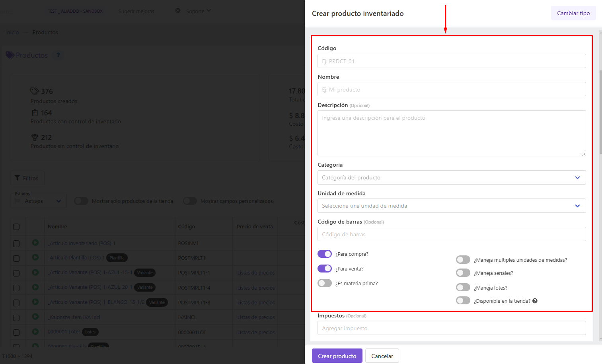Open the Unidad de medida dropdown

(452, 206)
